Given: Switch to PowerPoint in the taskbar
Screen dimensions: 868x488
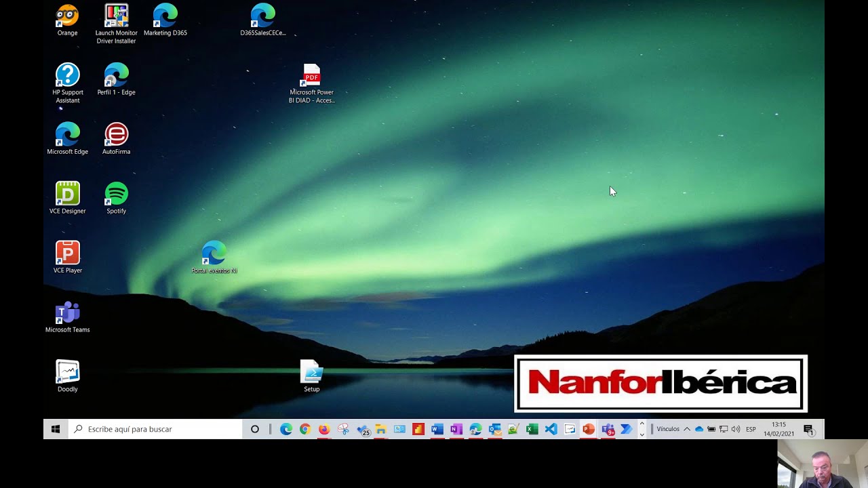Looking at the screenshot, I should pyautogui.click(x=589, y=429).
